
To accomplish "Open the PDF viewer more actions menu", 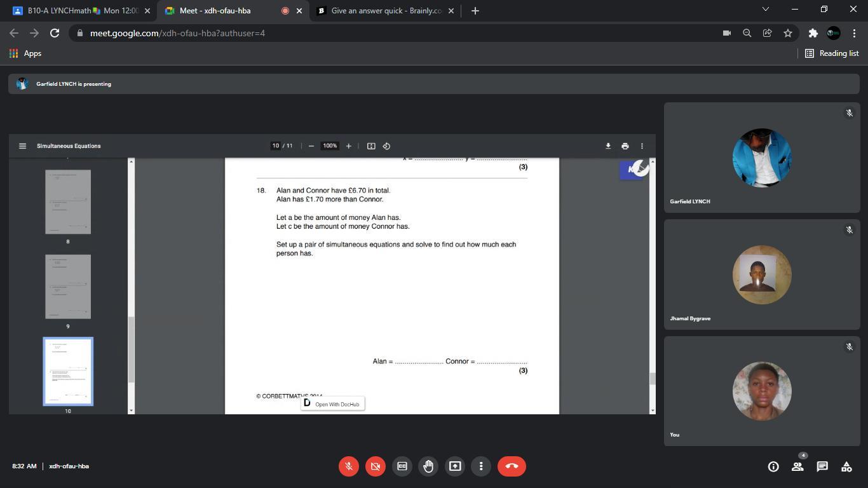I will point(642,146).
